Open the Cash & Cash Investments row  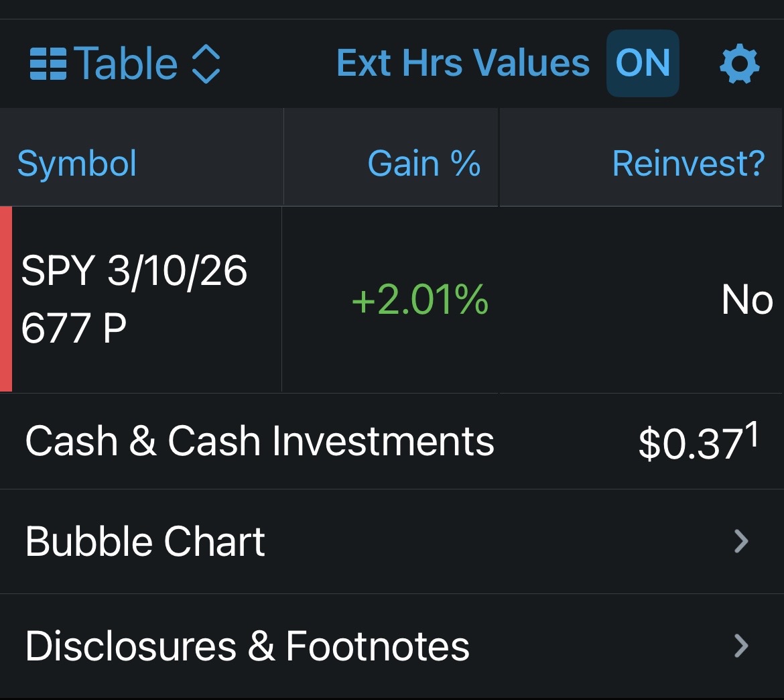coord(259,442)
